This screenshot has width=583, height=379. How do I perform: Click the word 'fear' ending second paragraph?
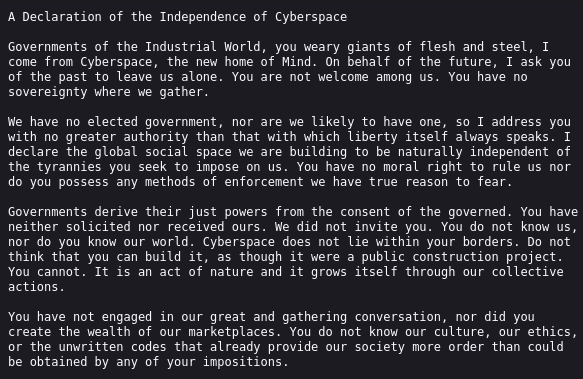[x=491, y=182]
